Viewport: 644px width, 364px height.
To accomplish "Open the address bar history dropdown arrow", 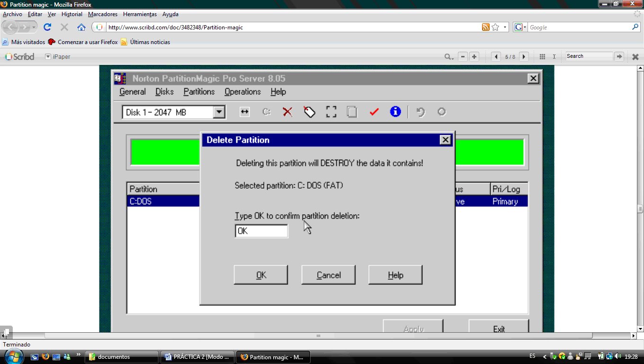I will tap(505, 27).
